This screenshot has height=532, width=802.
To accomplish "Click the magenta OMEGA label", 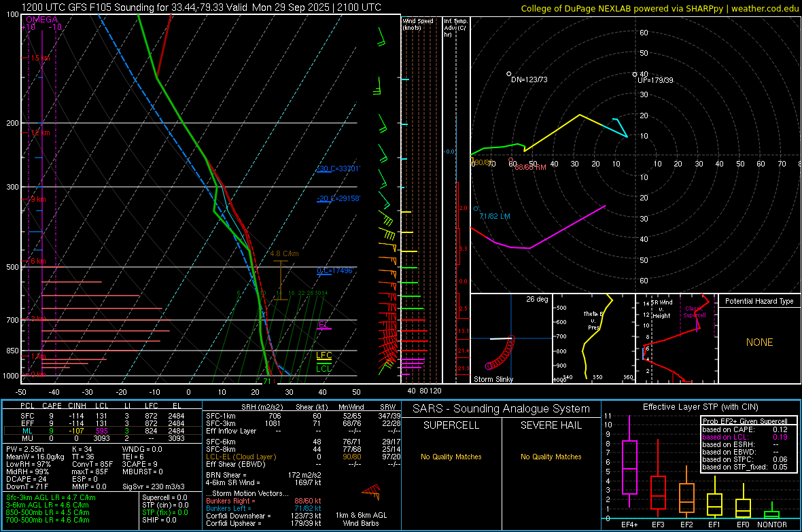I will (42, 20).
